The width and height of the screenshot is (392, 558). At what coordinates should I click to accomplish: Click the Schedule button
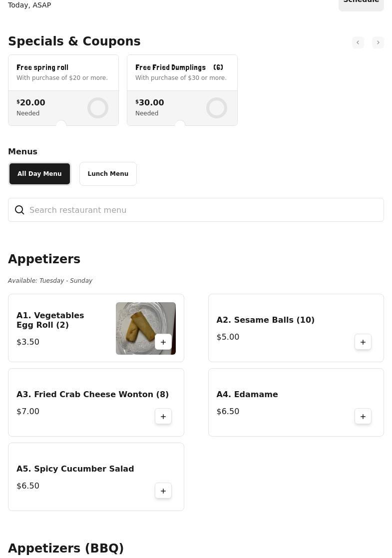tap(361, 2)
